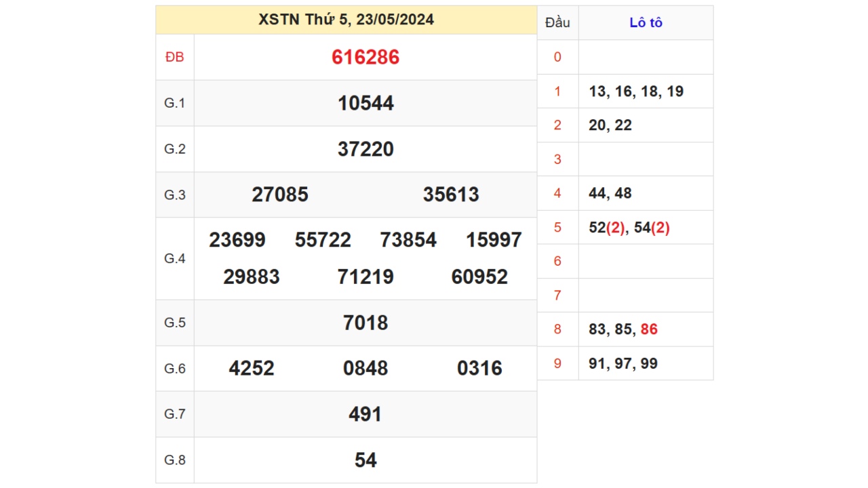
Task: Select sixth prize number 0848
Action: coord(366,368)
